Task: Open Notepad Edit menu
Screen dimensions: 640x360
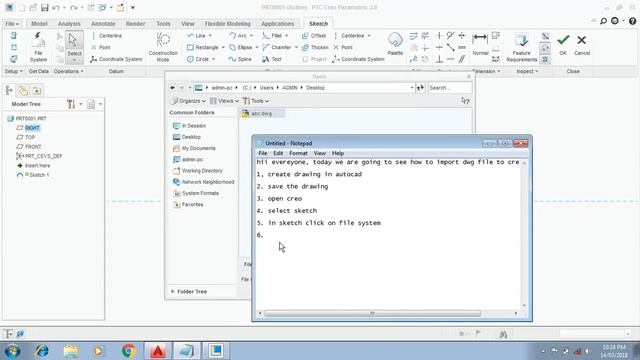Action: click(278, 153)
